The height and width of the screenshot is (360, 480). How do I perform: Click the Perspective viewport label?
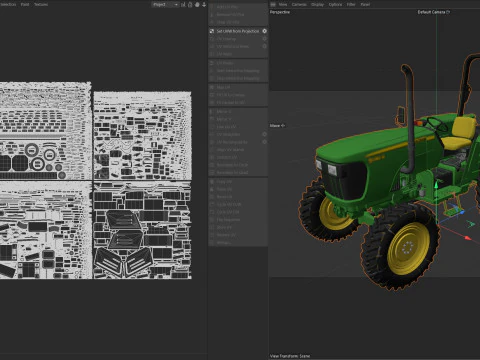click(x=280, y=12)
